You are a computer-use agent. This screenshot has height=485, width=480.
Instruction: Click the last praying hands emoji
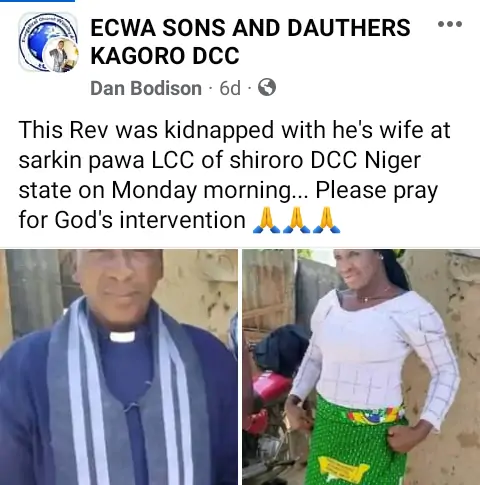[327, 220]
